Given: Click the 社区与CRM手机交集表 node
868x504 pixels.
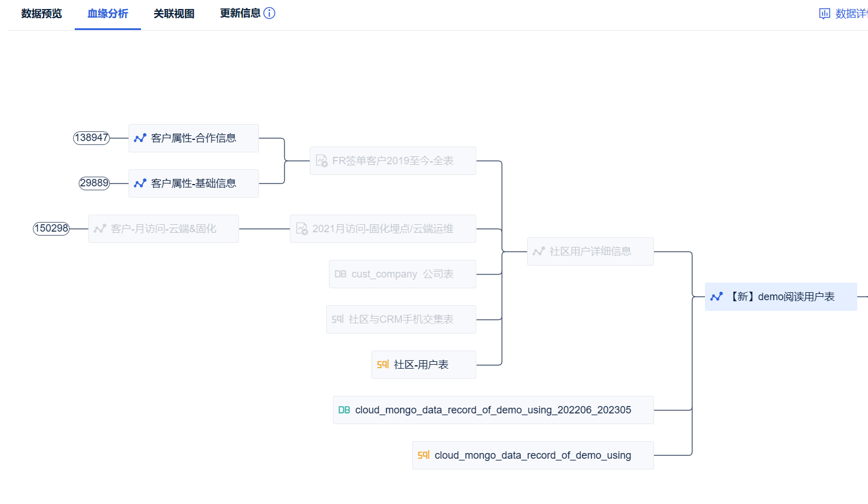Looking at the screenshot, I should (401, 319).
